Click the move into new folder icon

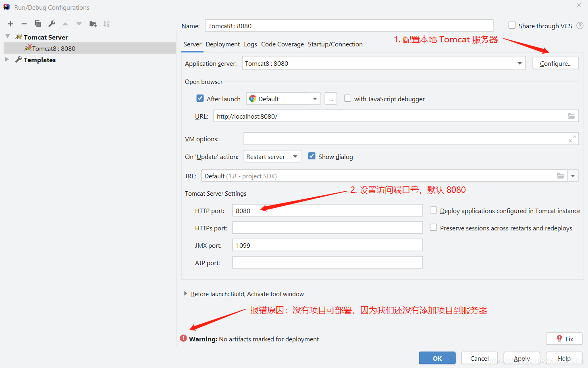pos(93,24)
